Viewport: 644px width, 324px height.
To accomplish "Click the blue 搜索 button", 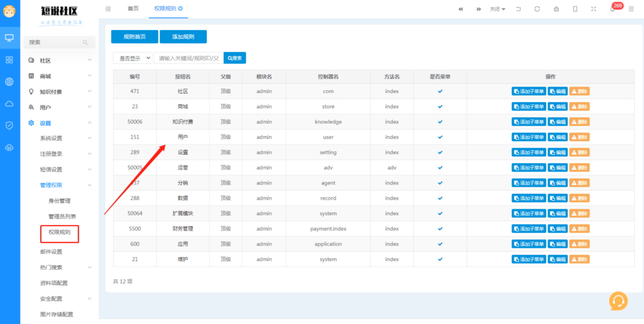I will (x=235, y=58).
